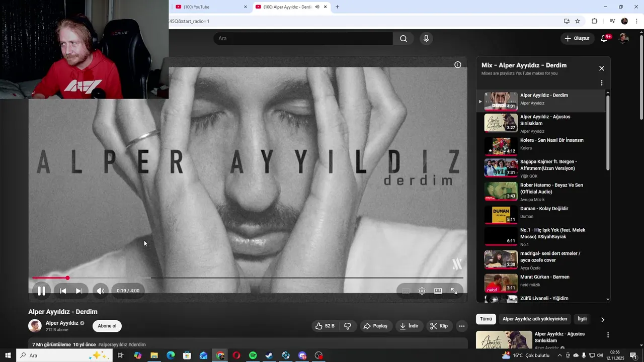Open Chrome media controls icon

click(612, 21)
